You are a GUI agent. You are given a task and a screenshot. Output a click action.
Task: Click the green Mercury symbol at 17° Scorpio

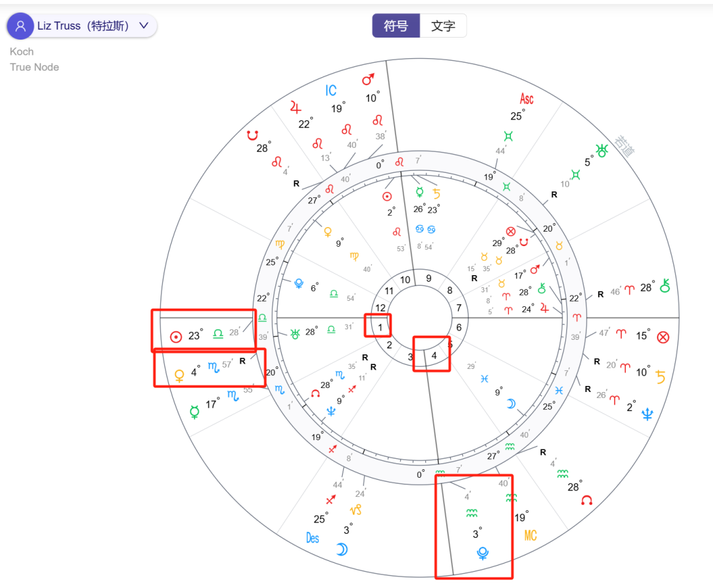pyautogui.click(x=195, y=412)
